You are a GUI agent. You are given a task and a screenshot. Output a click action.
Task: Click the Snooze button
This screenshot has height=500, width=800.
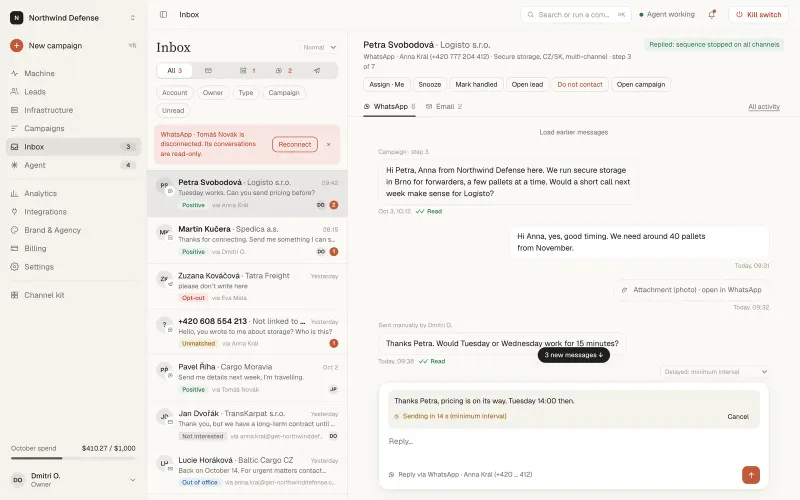[x=430, y=85]
